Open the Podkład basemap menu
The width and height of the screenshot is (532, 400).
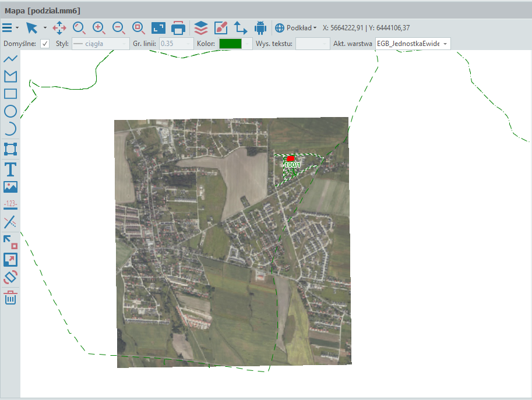pyautogui.click(x=296, y=27)
